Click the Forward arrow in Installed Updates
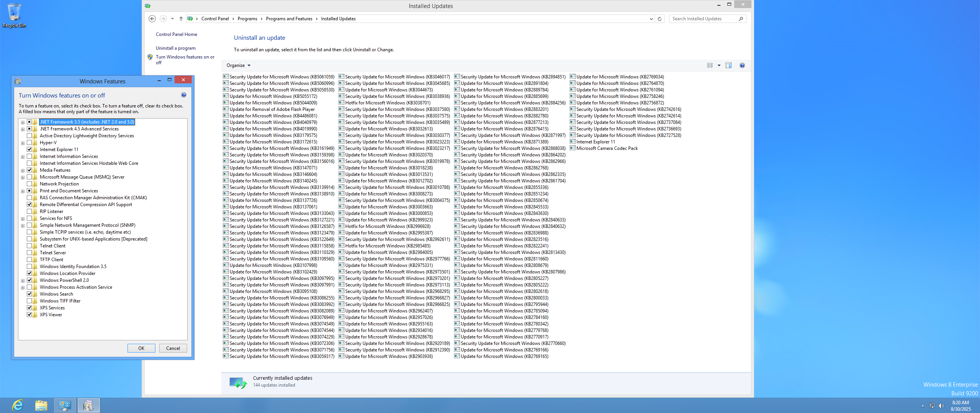Image resolution: width=980 pixels, height=413 pixels. coord(163,19)
